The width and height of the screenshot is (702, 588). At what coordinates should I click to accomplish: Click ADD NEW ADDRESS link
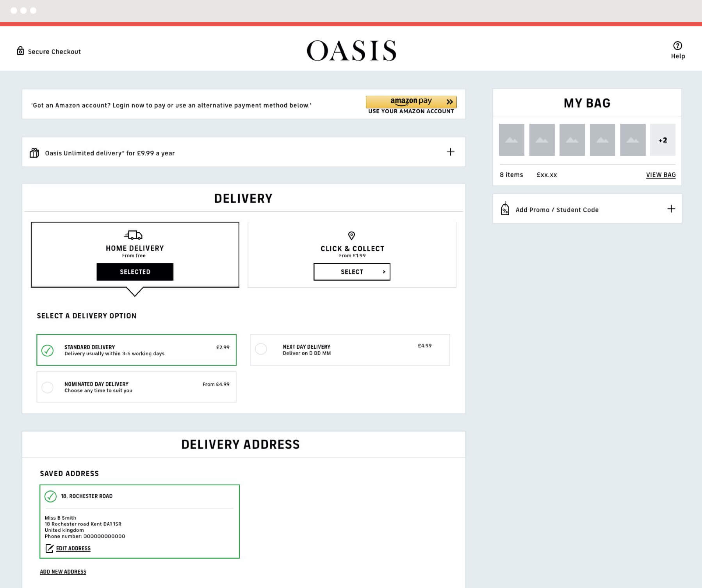(63, 572)
